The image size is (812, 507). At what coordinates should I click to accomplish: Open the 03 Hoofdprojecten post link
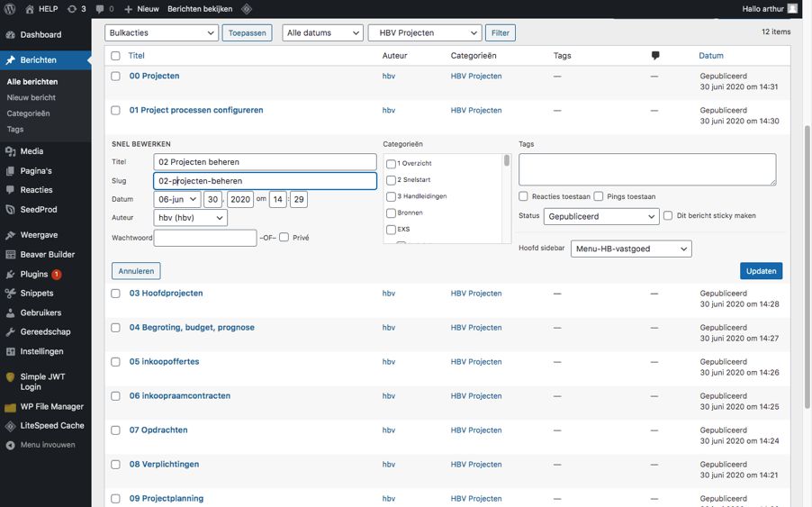(166, 294)
